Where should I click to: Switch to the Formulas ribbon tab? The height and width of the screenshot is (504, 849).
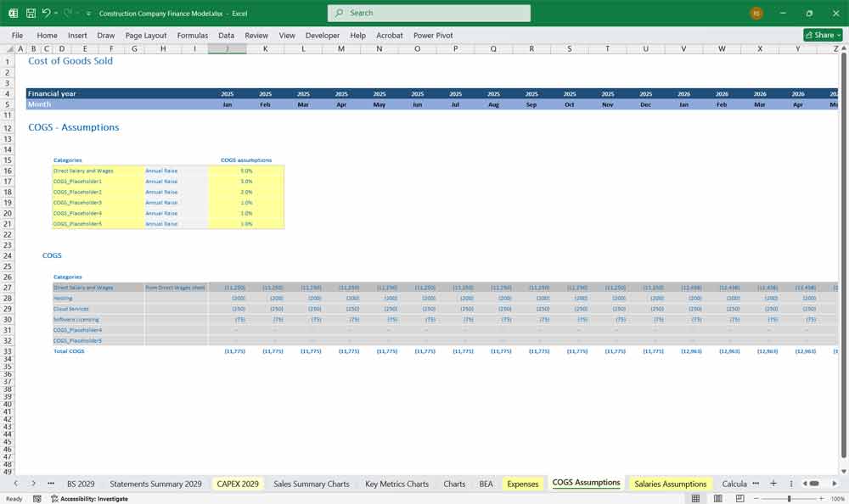pyautogui.click(x=193, y=36)
